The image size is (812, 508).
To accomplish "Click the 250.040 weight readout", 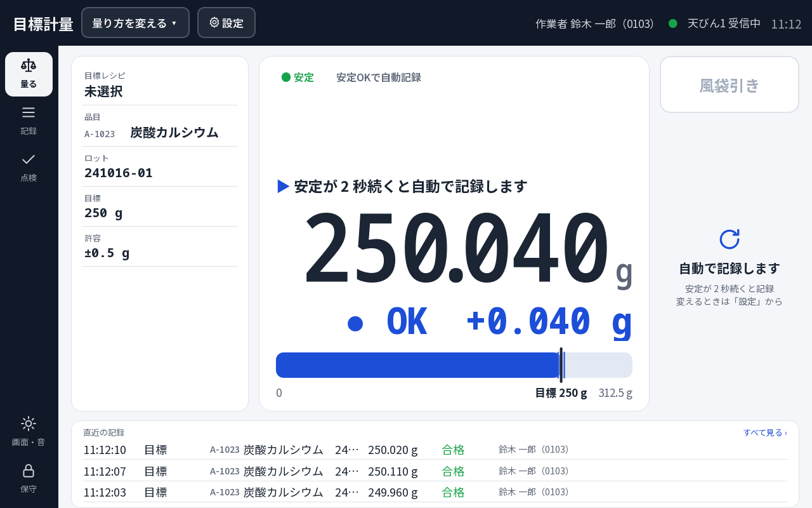I will point(455,249).
